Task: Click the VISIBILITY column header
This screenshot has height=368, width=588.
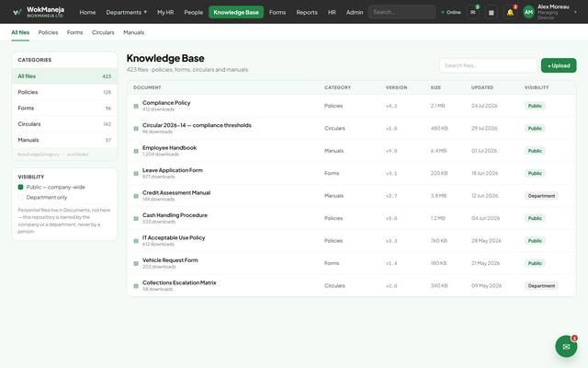Action: 537,87
